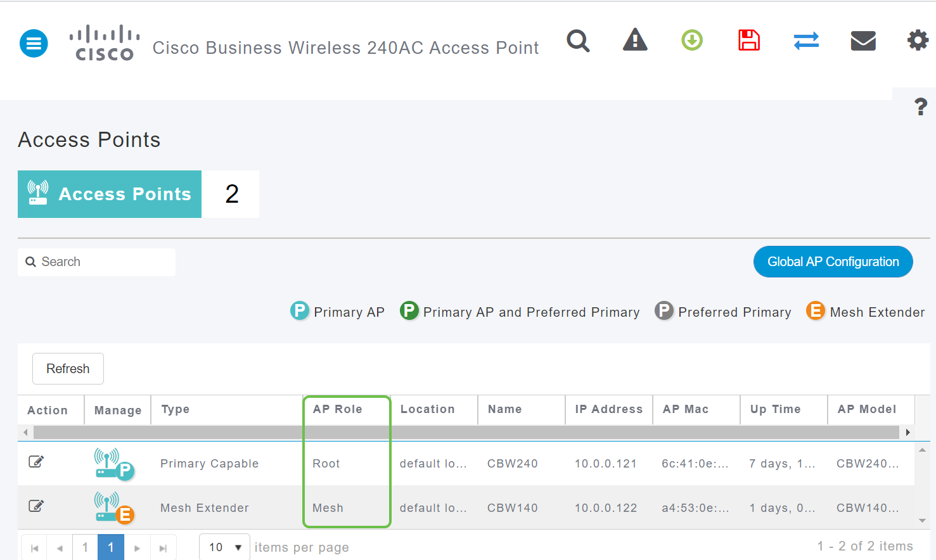Open settings gear icon

(918, 41)
